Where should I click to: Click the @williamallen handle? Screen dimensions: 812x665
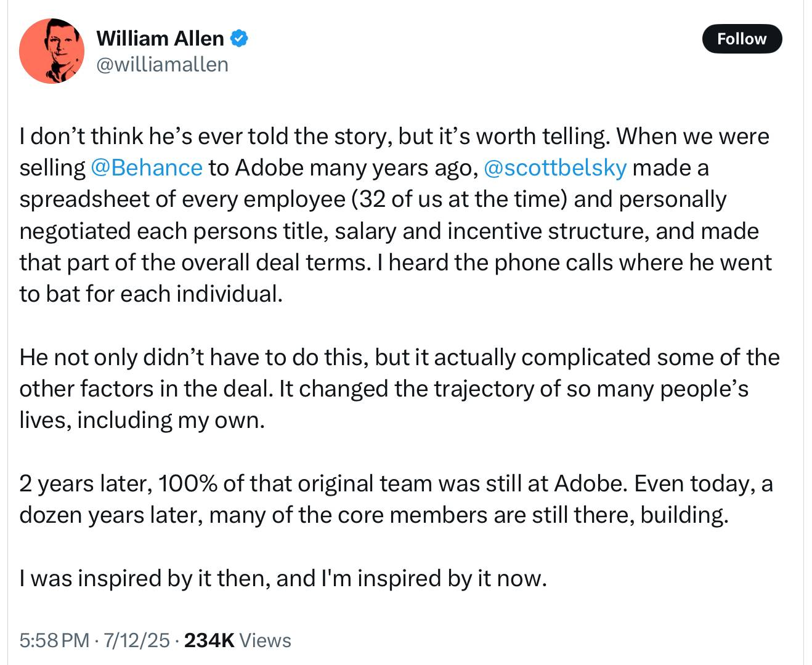[162, 64]
